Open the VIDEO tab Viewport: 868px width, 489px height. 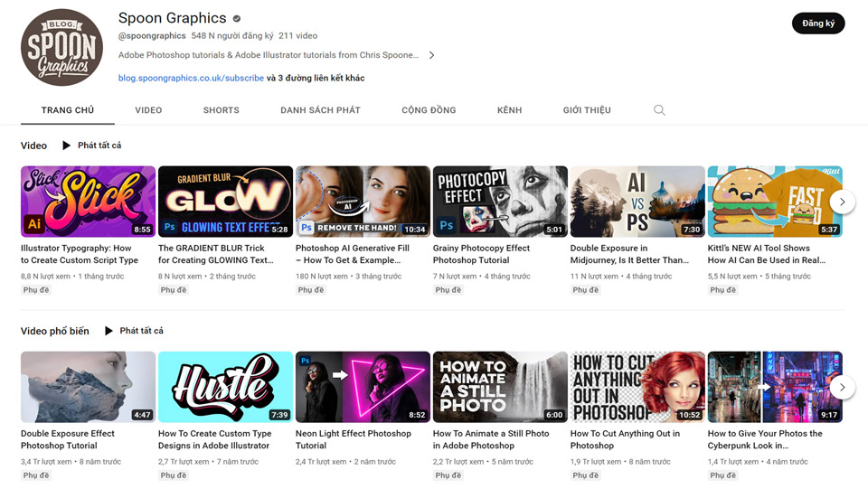point(148,110)
